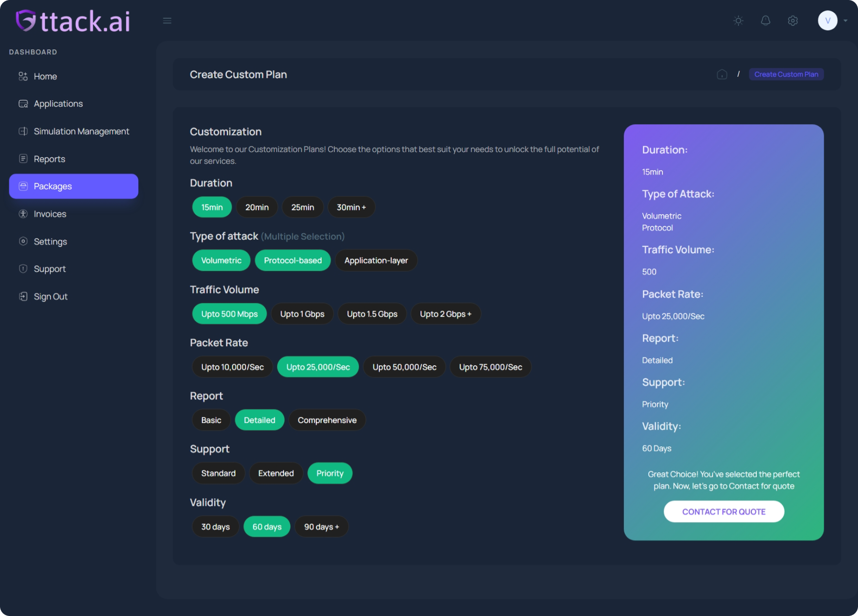Select Upto 1.5 Gbps traffic volume
Viewport: 858px width, 616px height.
(372, 314)
